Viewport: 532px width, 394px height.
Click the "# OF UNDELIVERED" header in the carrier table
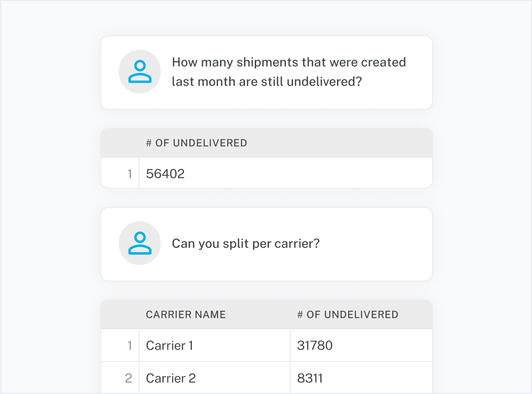tap(348, 315)
